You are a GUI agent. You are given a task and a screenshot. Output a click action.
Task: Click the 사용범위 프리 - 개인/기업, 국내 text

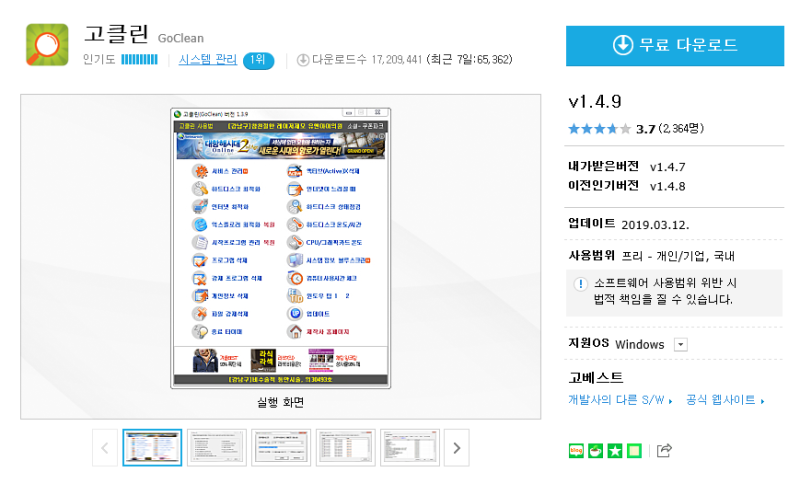652,256
